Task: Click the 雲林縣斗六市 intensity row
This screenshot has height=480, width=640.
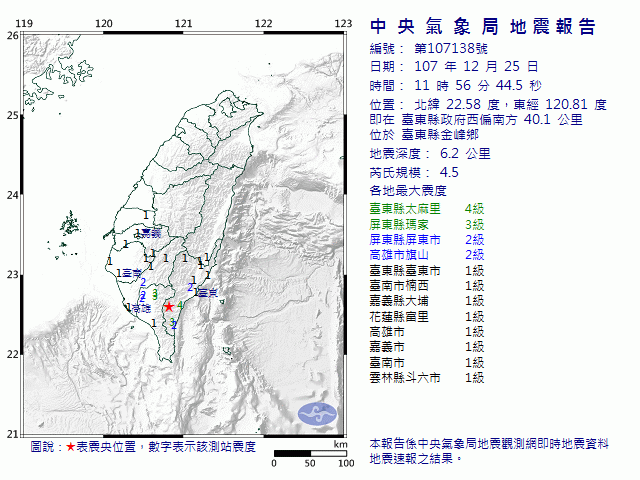Action: pyautogui.click(x=426, y=377)
